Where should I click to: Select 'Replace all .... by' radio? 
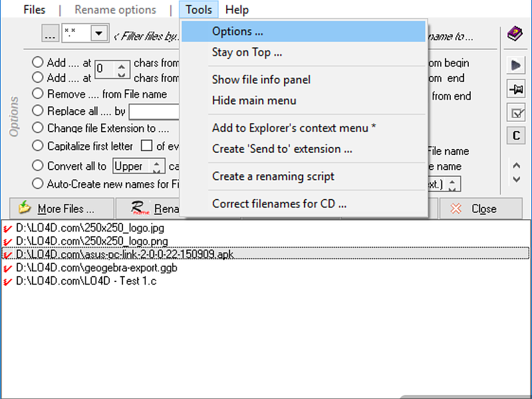coord(38,110)
